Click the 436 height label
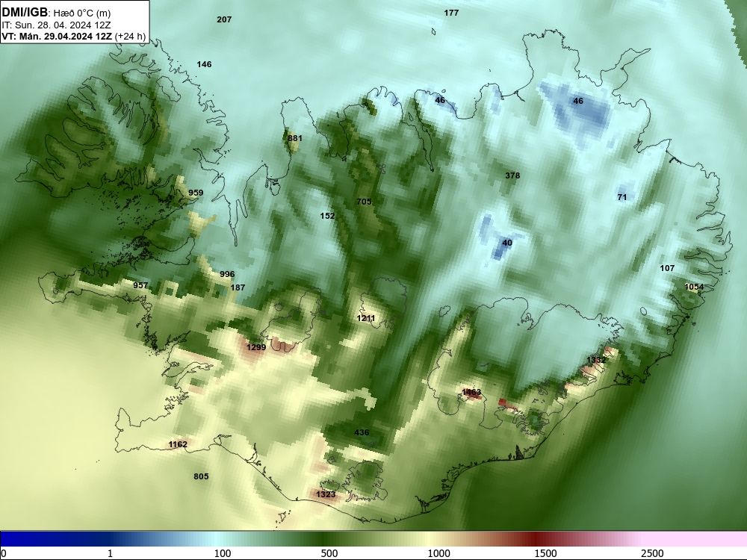Screen dimensions: 747x560 [x=362, y=432]
